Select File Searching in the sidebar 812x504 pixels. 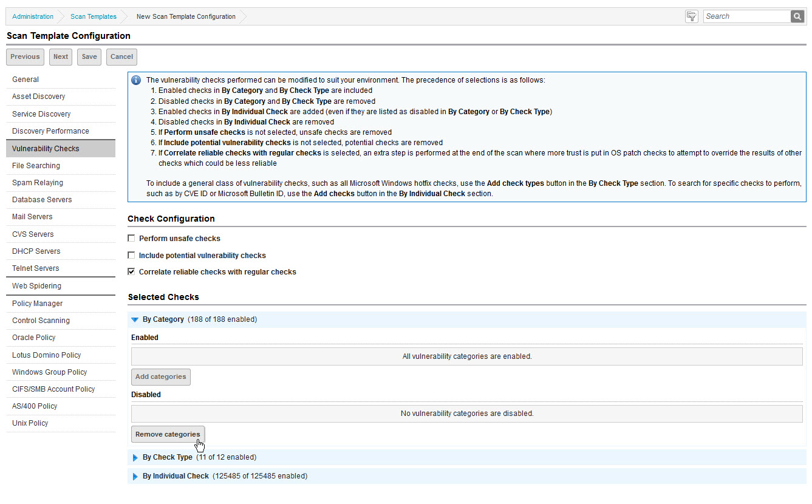click(36, 166)
